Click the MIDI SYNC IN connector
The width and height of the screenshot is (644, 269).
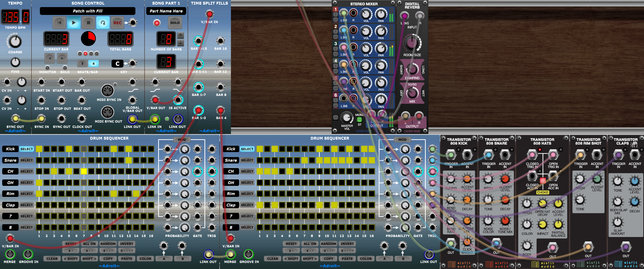pos(107,91)
